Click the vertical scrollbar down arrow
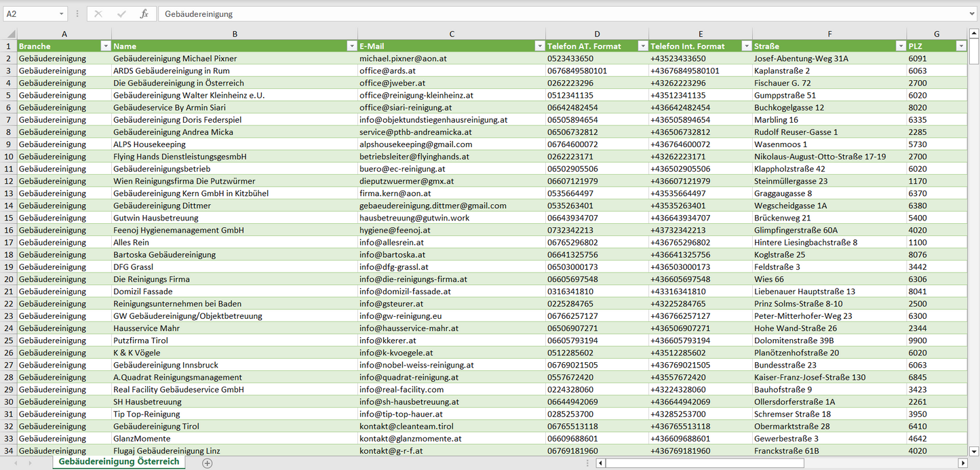The image size is (980, 470). [974, 450]
